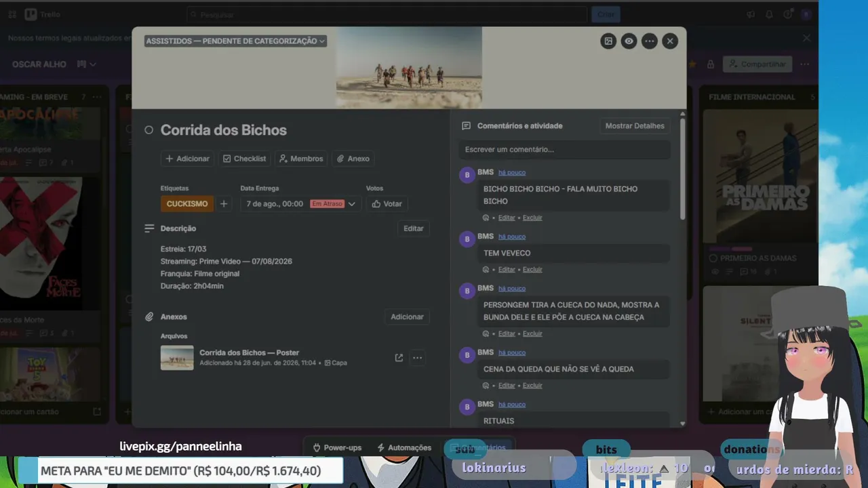868x488 pixels.
Task: Mark Corrida dos Bichos card complete
Action: click(x=149, y=130)
